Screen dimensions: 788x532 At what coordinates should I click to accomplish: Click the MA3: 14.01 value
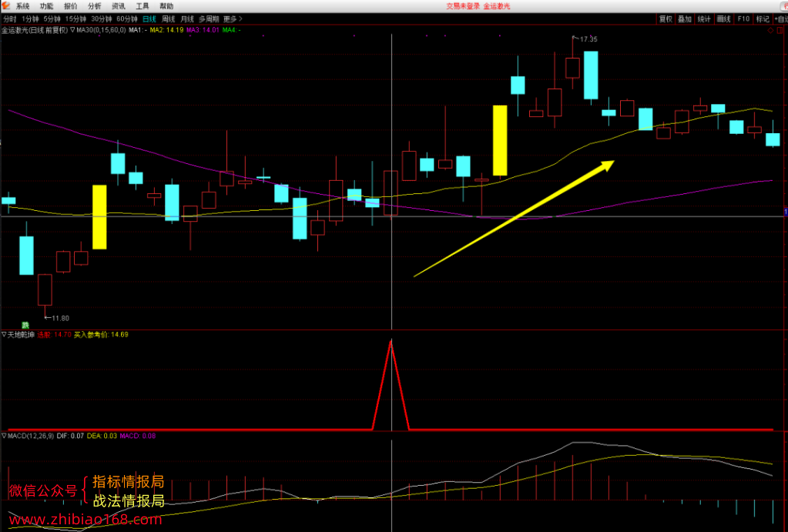(x=203, y=30)
